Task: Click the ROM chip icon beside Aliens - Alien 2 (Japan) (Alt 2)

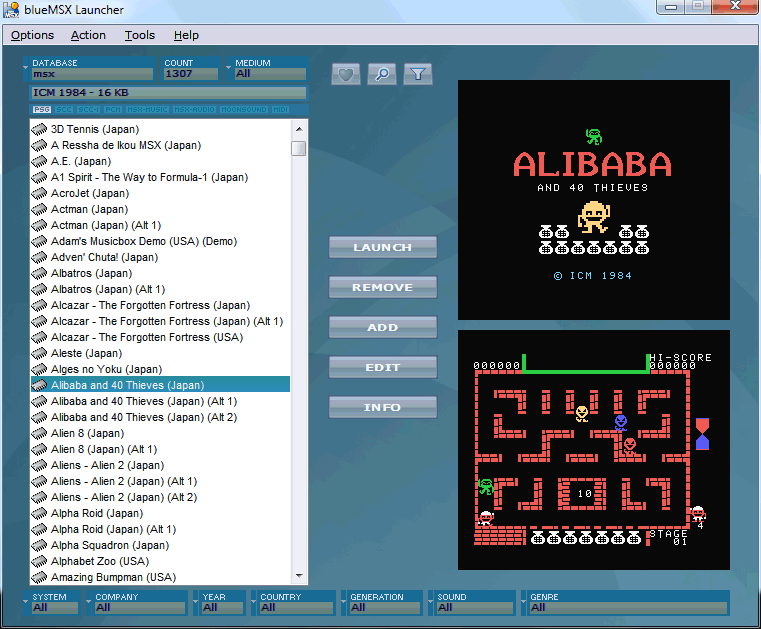Action: 39,497
